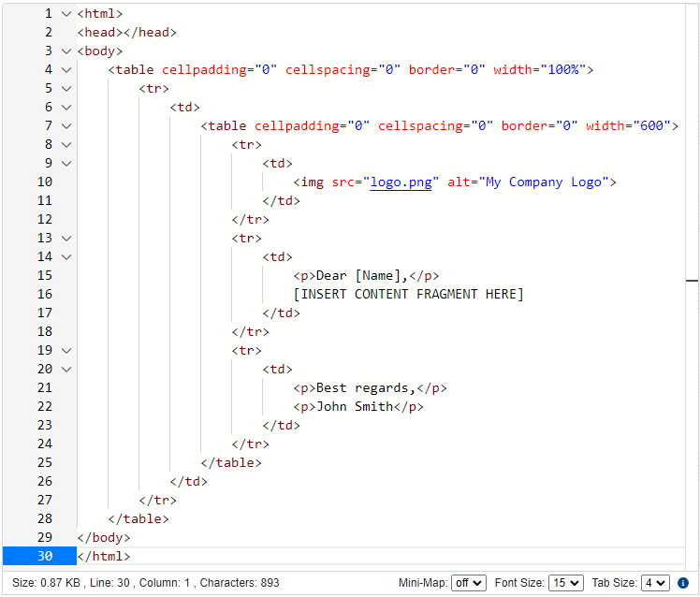Click the vertical scrollbar marker on right edge

[692, 281]
